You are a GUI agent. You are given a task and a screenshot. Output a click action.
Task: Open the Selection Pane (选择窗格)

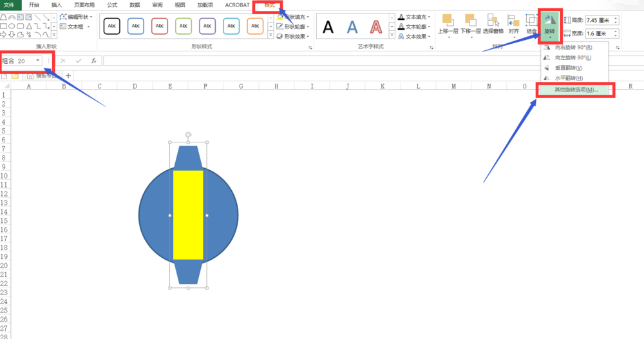[493, 24]
